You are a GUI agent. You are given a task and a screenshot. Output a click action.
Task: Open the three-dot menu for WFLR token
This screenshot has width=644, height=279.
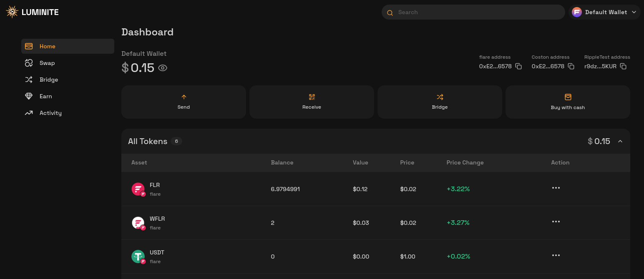tap(556, 222)
